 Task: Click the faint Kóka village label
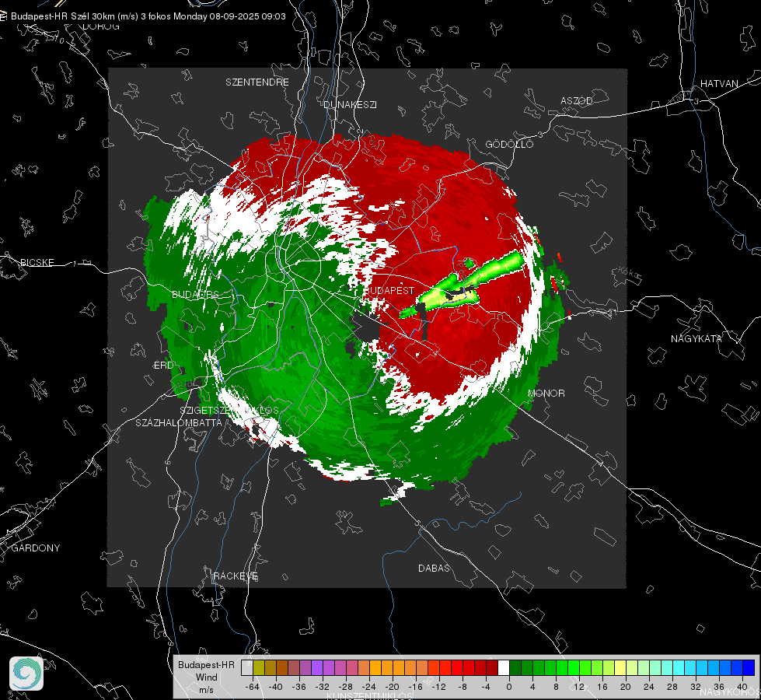pos(629,274)
